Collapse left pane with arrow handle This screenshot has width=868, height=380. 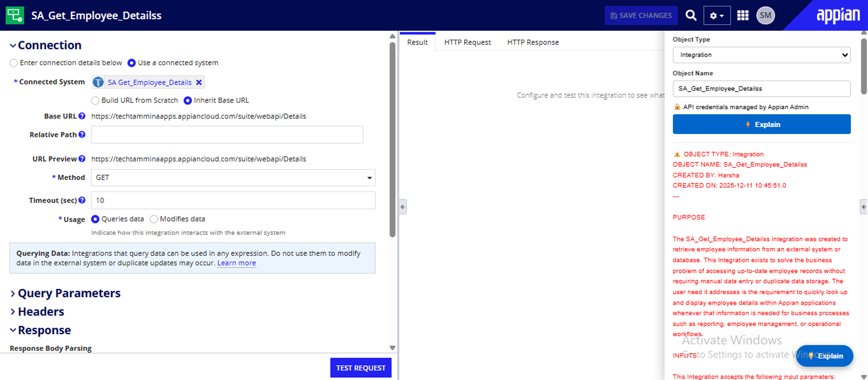403,207
